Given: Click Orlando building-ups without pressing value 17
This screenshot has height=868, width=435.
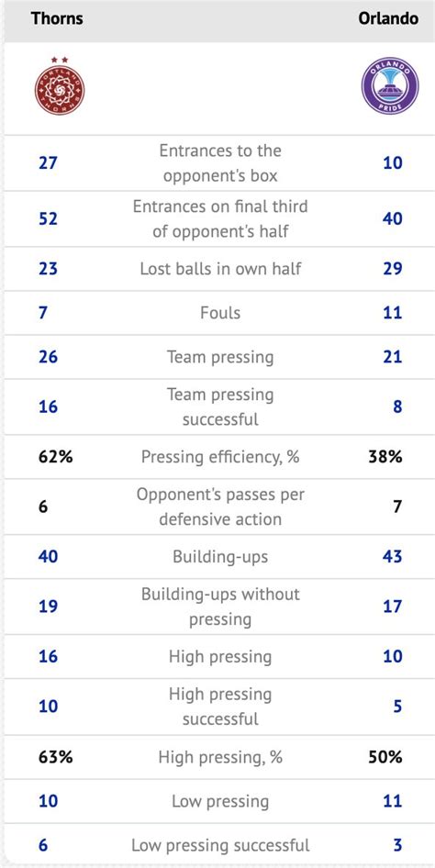Looking at the screenshot, I should (393, 606).
